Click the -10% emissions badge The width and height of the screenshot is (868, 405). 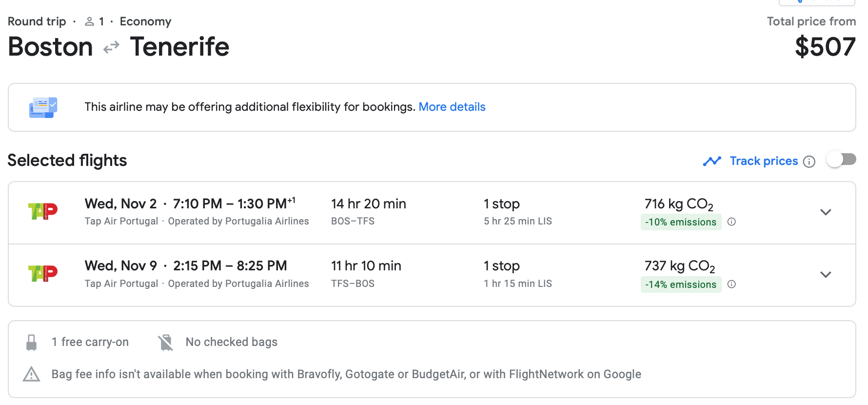[681, 222]
